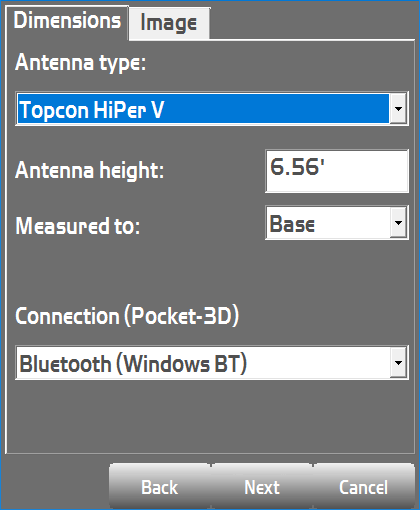Select the Dimensions tab
Image resolution: width=420 pixels, height=510 pixels.
(x=67, y=22)
